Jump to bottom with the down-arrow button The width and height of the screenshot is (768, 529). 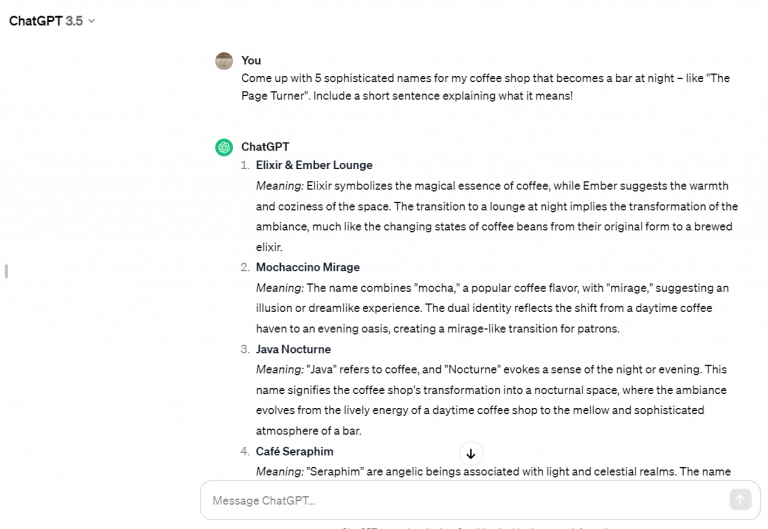click(x=471, y=454)
